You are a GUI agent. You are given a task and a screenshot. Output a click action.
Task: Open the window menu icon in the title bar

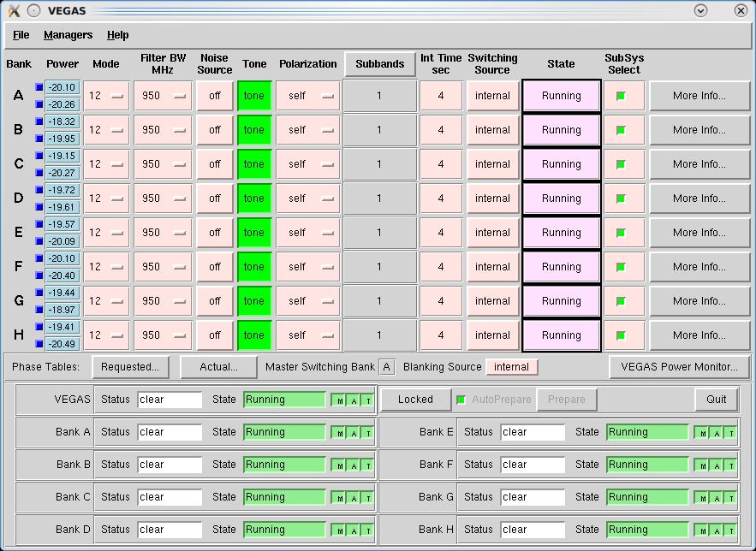click(x=14, y=10)
